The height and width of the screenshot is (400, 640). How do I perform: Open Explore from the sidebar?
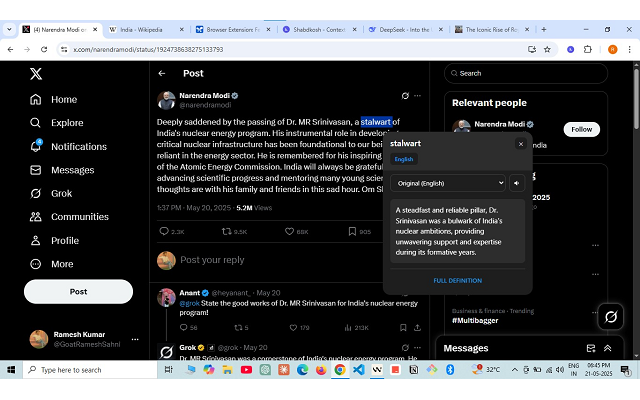(x=57, y=122)
